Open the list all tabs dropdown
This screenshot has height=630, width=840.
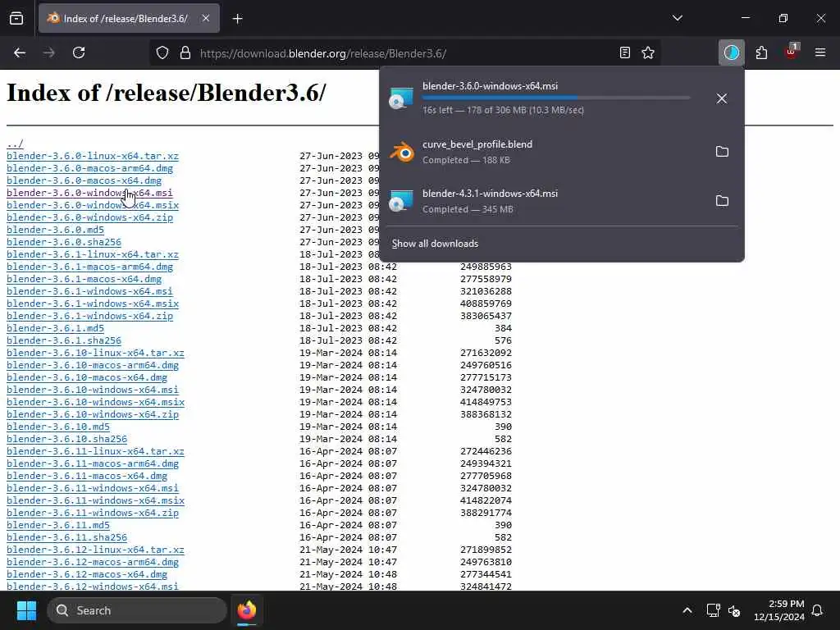pos(677,18)
